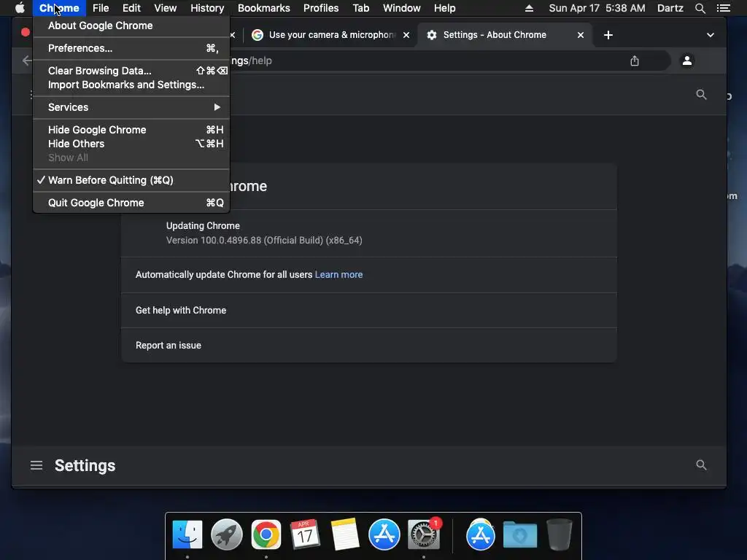Select Import Bookmarks and Settings...
The height and width of the screenshot is (560, 747).
click(x=131, y=85)
